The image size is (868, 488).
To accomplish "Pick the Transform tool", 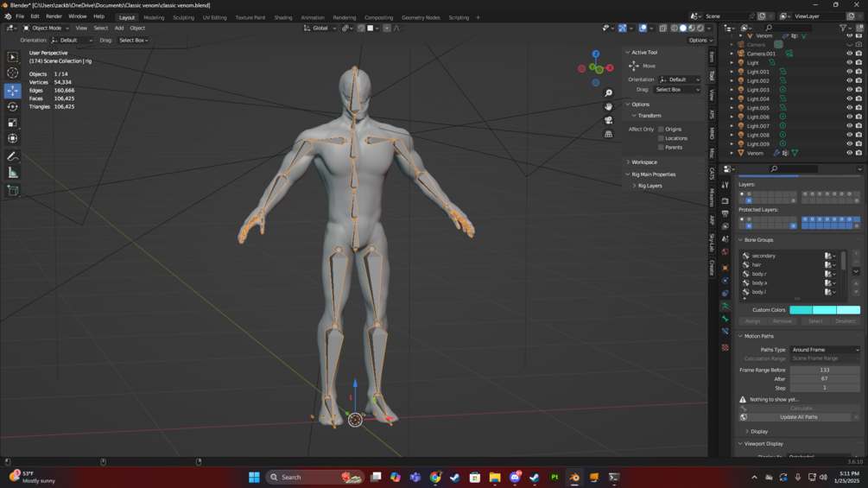I will [12, 138].
